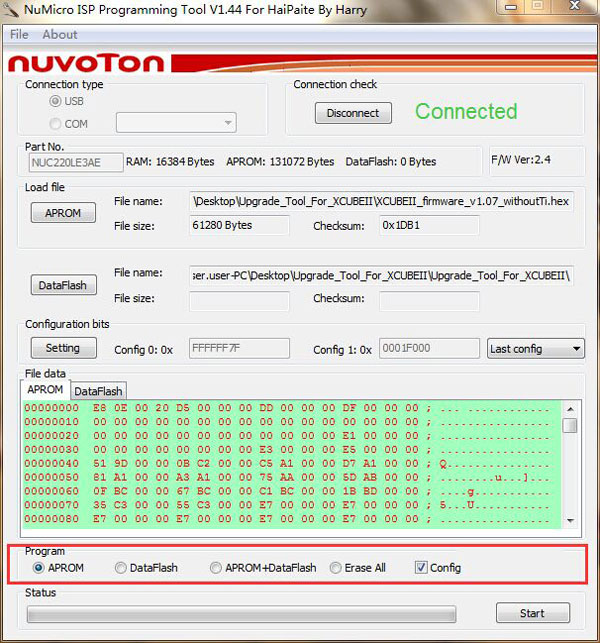Click RAM: 16384 Bytes text
This screenshot has width=600, height=643.
click(x=170, y=162)
